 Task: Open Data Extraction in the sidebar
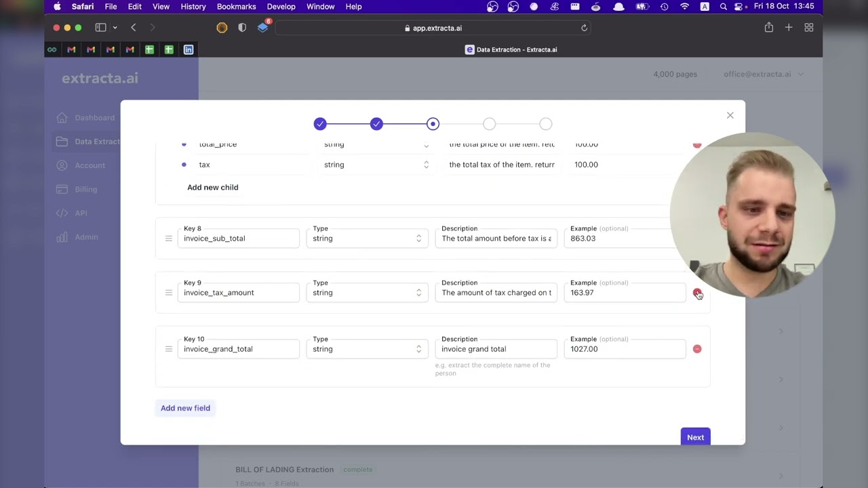click(x=88, y=142)
